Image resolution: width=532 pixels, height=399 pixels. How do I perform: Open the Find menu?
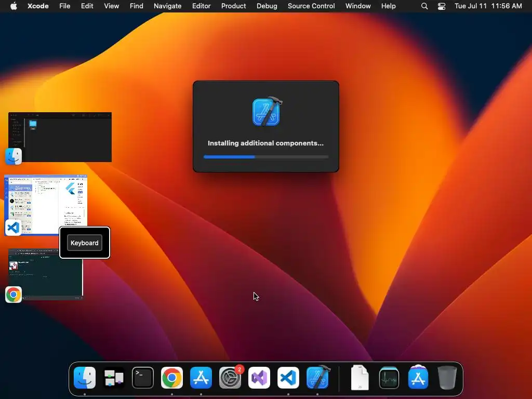pos(137,6)
